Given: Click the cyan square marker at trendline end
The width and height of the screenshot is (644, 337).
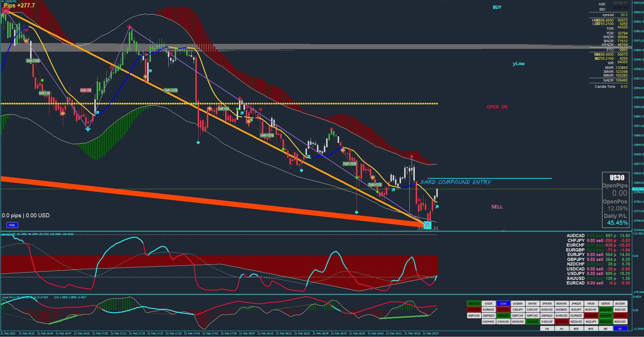Looking at the screenshot, I should (427, 225).
